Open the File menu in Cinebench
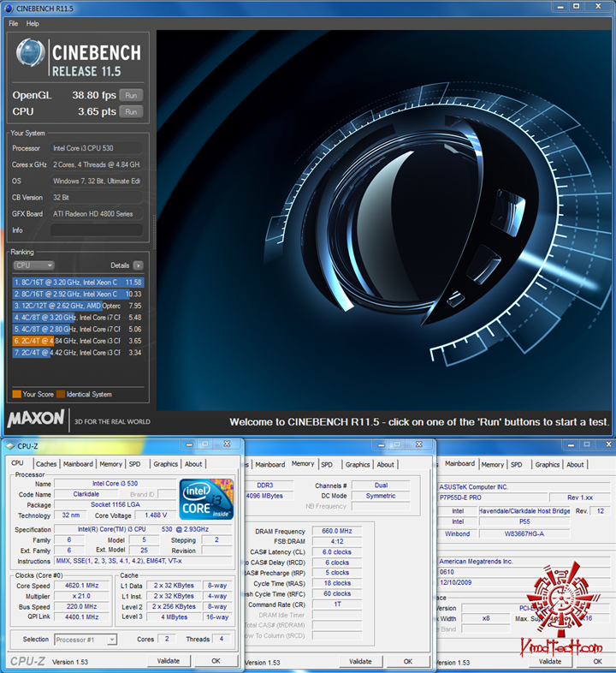Viewport: 616px width, 673px height. point(14,24)
